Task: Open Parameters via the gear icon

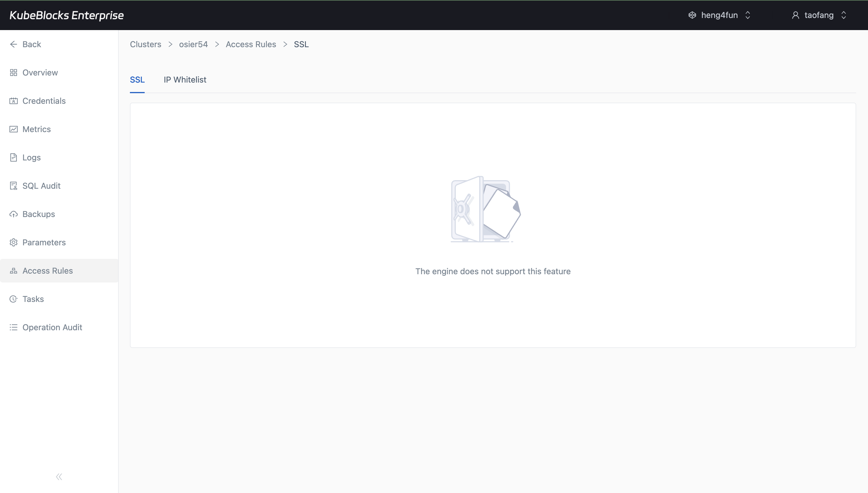Action: click(x=14, y=242)
